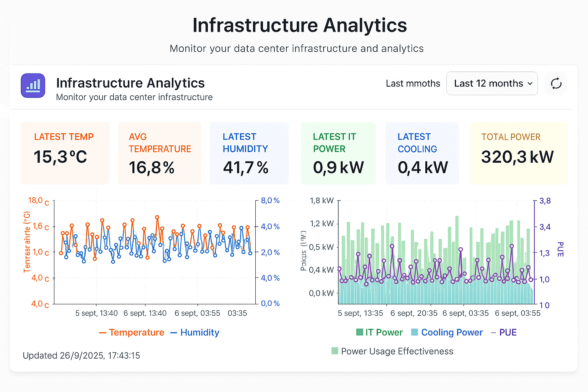Click the Total Power 320,3 kW card
The height and width of the screenshot is (392, 588).
click(518, 153)
